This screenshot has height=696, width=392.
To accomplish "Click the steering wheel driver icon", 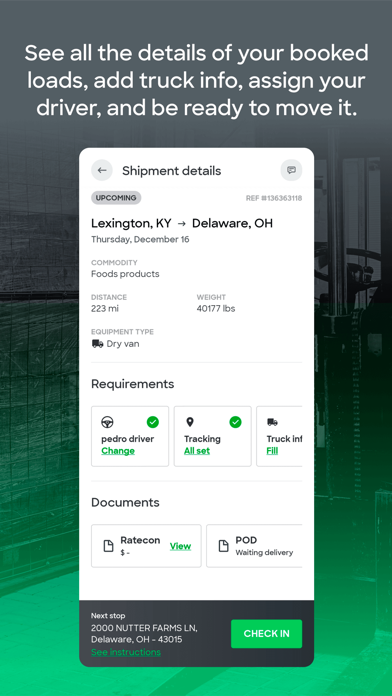I will 107,422.
